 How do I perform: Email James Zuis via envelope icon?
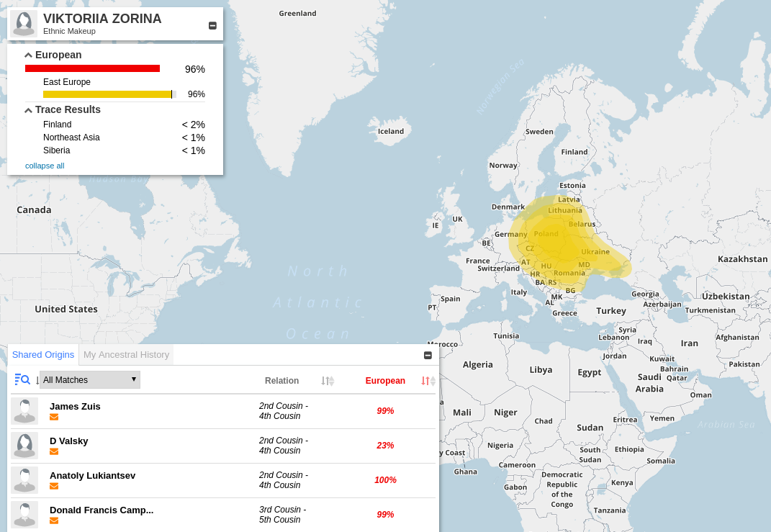point(54,417)
